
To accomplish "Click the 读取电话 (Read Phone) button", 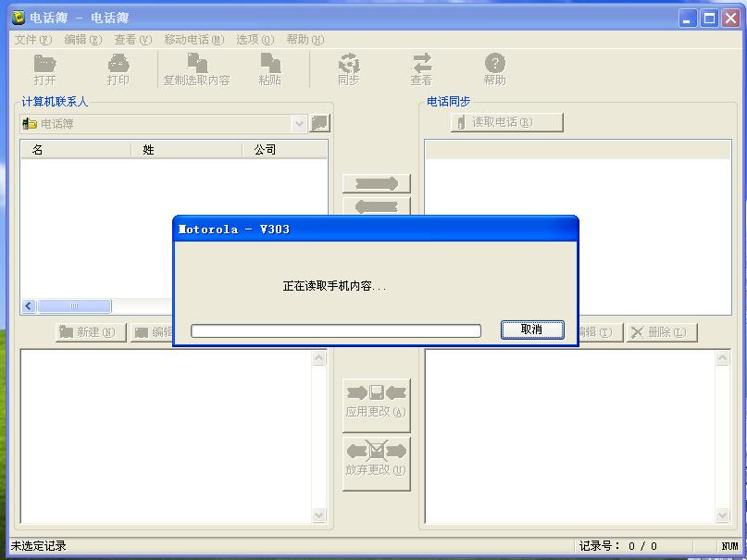I will [x=506, y=122].
